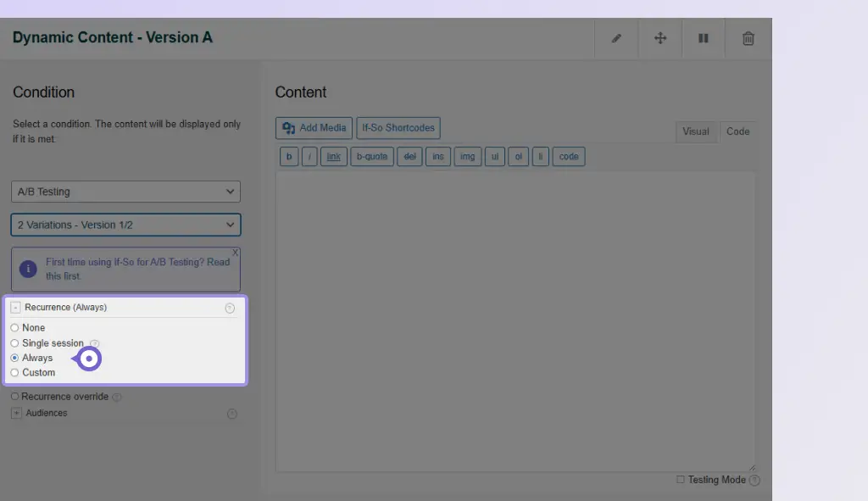868x501 pixels.
Task: Select the Always recurrence option
Action: pyautogui.click(x=14, y=359)
